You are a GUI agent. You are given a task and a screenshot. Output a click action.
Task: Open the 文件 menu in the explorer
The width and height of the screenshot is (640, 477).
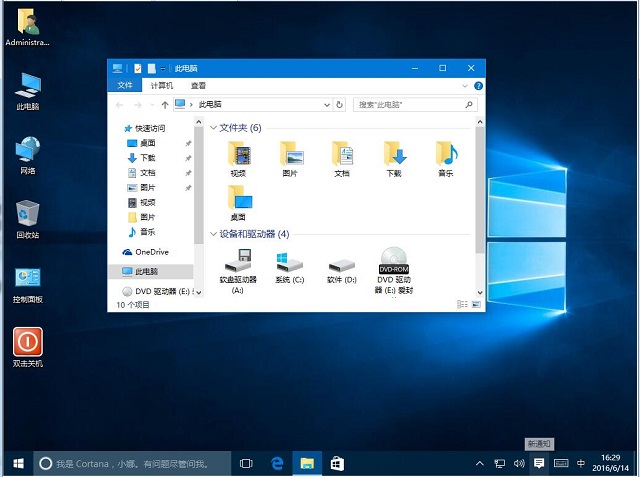tap(125, 86)
